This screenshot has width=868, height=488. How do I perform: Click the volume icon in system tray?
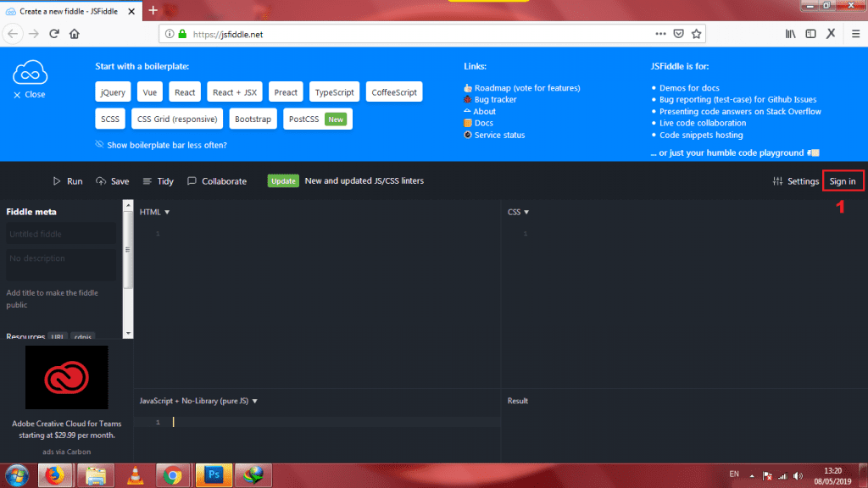pyautogui.click(x=798, y=476)
